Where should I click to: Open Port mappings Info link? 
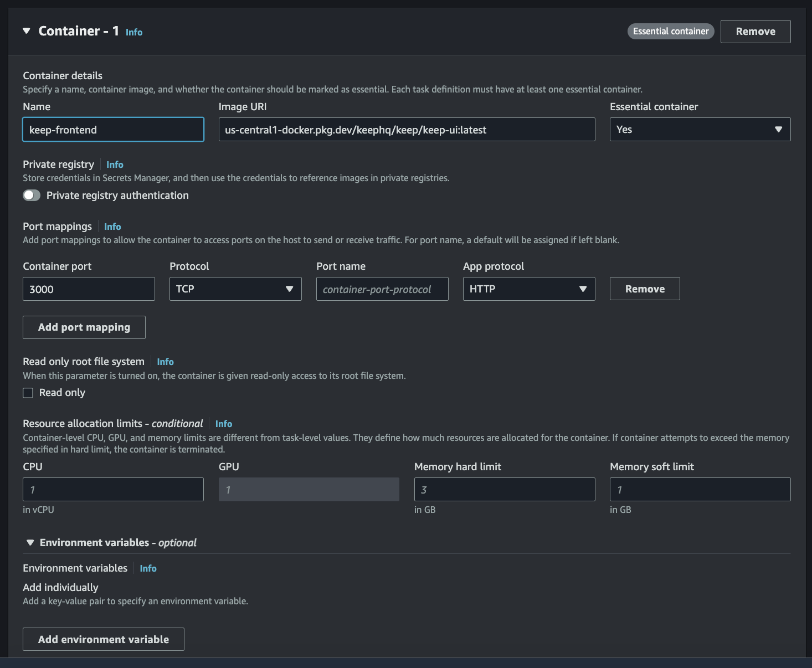pyautogui.click(x=112, y=227)
